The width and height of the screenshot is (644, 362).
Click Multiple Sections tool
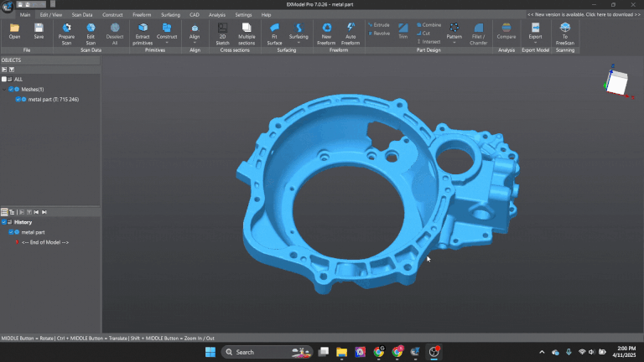(x=247, y=32)
